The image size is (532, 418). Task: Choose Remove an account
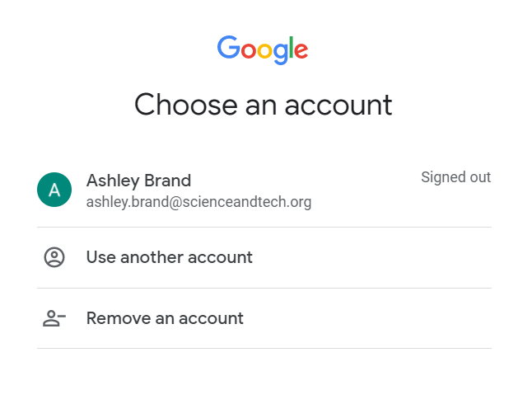165,318
